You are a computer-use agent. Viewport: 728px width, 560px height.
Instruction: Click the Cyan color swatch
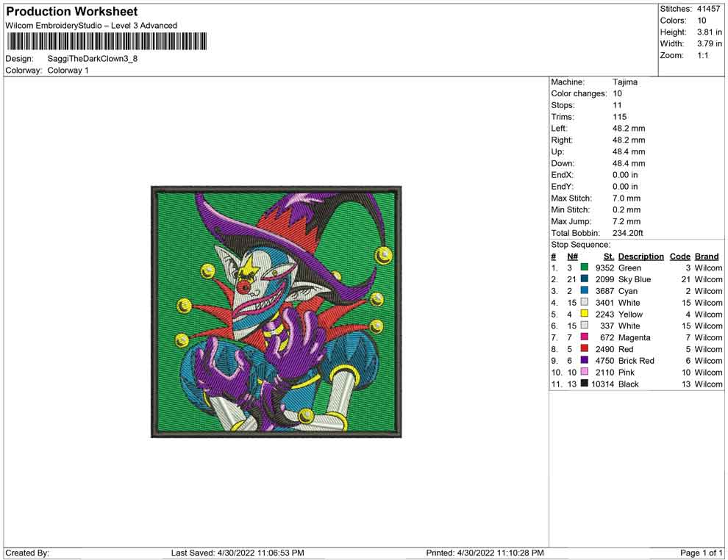pyautogui.click(x=584, y=290)
